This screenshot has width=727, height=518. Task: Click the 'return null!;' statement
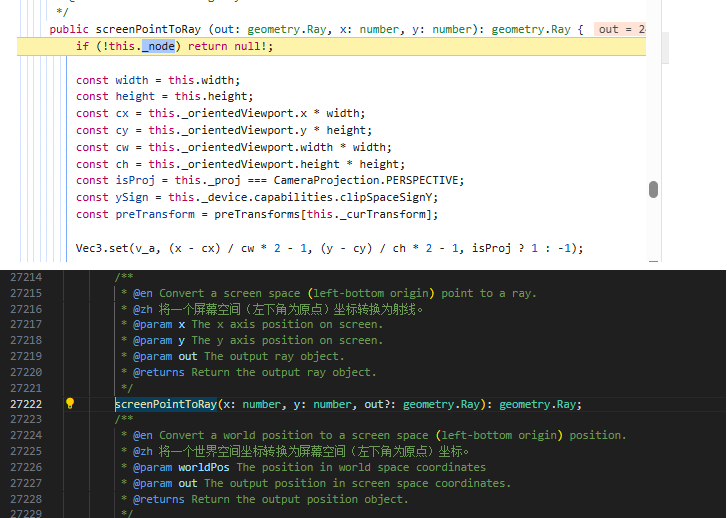point(231,46)
